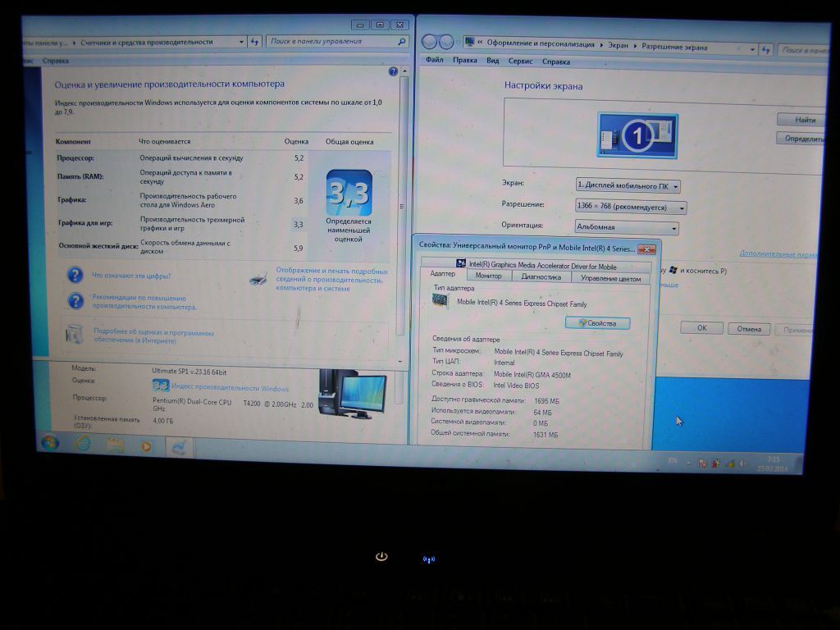Go back with the navigation arrow
The image size is (840, 630).
coord(430,41)
